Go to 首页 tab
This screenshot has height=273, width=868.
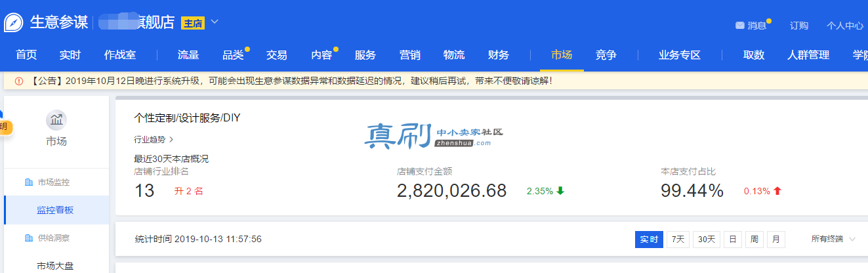(x=26, y=55)
